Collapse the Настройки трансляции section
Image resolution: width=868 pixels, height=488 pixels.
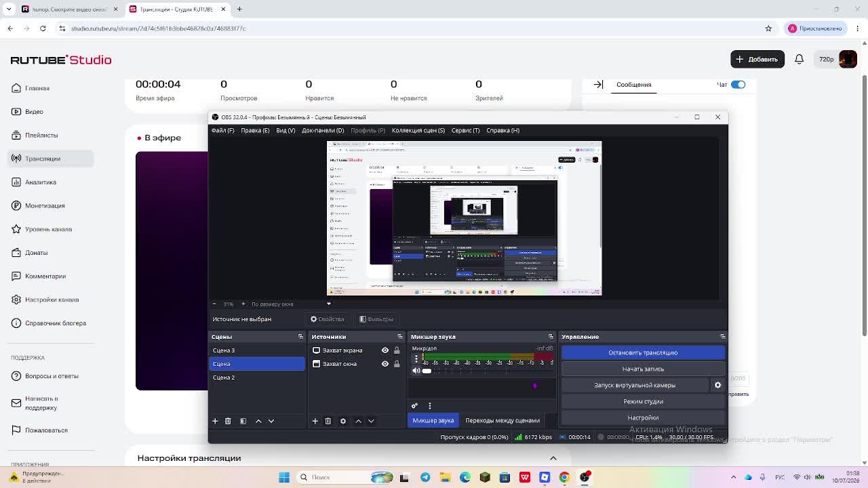[553, 458]
